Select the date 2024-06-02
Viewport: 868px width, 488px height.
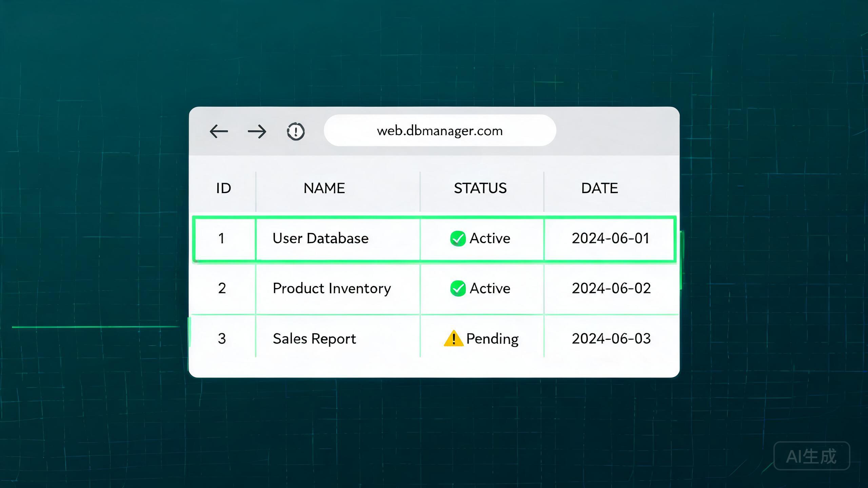(x=611, y=288)
